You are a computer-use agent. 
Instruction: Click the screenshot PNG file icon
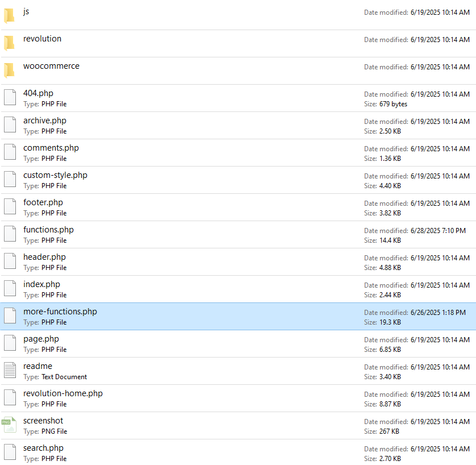(10, 425)
